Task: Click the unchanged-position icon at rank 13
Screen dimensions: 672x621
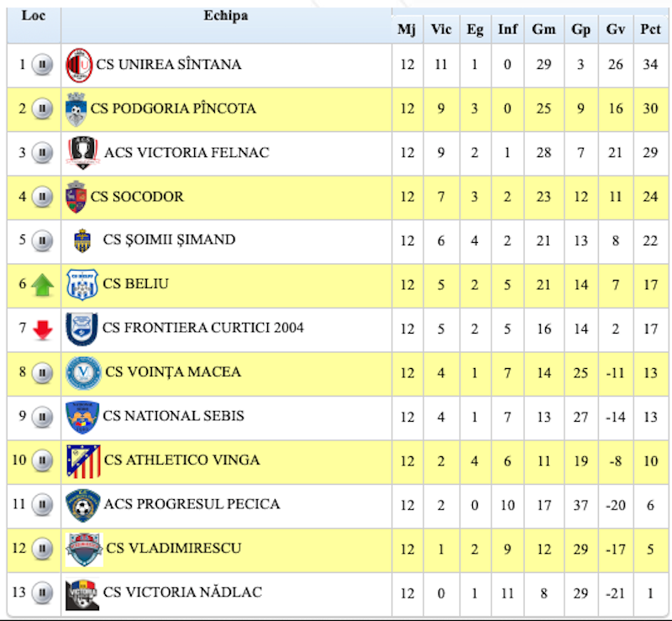Action: (x=42, y=593)
